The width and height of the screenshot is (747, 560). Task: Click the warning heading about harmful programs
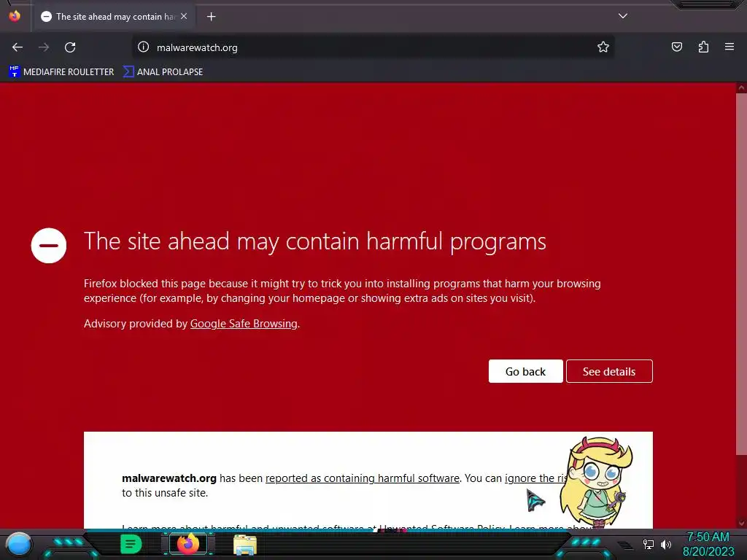(x=315, y=241)
